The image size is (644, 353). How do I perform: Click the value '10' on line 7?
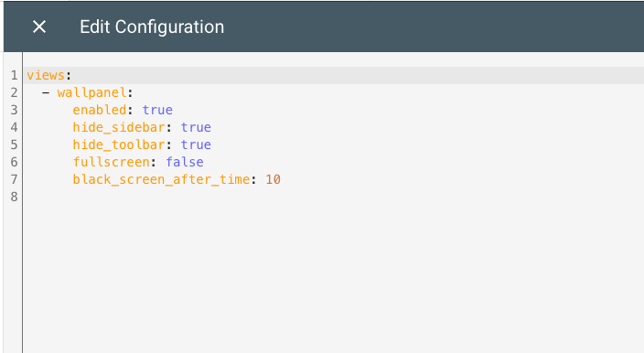click(273, 179)
